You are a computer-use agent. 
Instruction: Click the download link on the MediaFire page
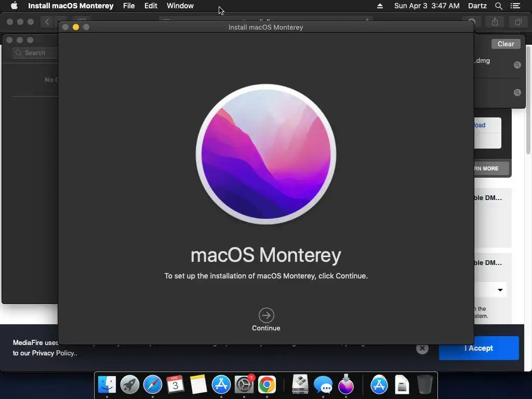coord(480,125)
